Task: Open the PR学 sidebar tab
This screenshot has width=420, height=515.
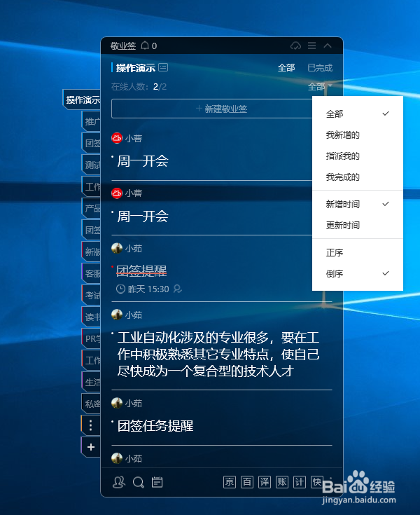Action: 91,338
